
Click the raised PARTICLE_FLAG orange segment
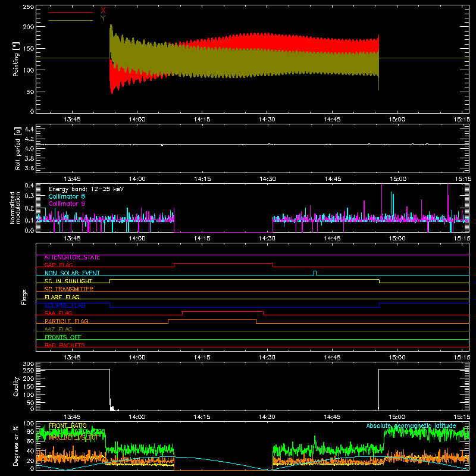tap(212, 320)
